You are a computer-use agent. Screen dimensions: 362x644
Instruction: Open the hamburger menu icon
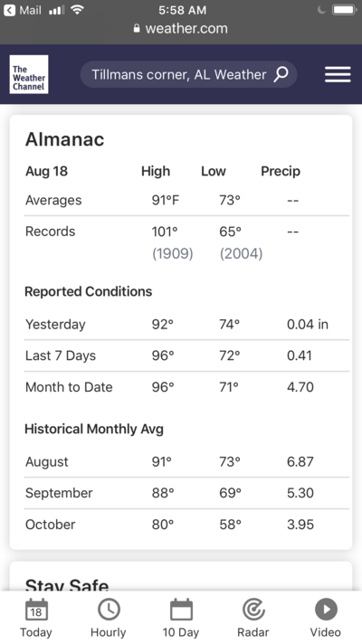pyautogui.click(x=338, y=74)
